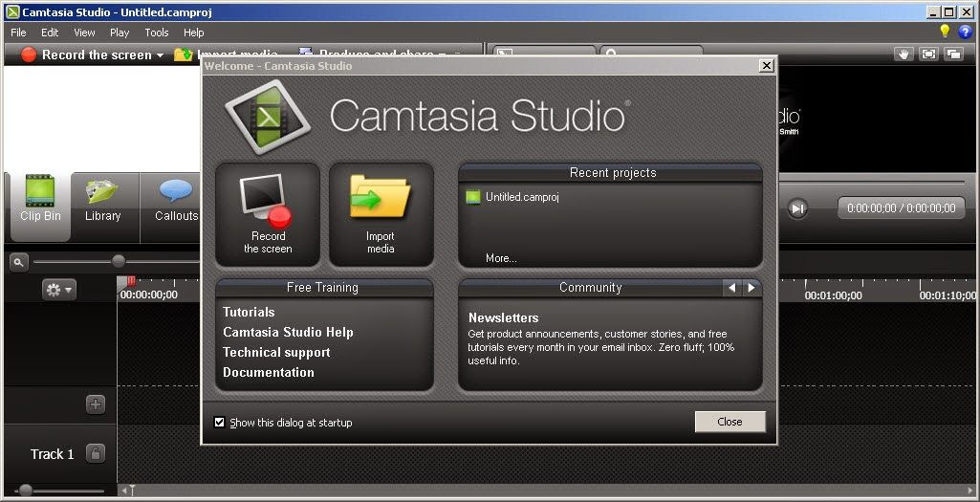Show next Community item with right arrow
980x502 pixels.
(x=751, y=288)
